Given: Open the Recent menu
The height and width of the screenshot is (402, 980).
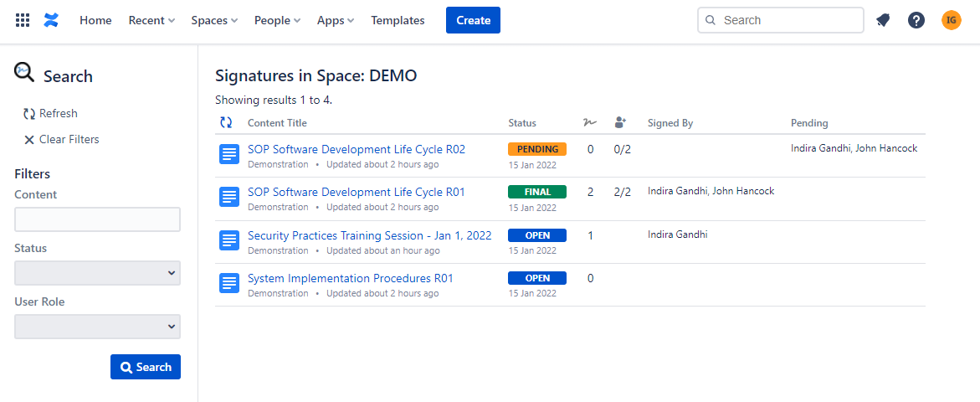Looking at the screenshot, I should coord(151,20).
